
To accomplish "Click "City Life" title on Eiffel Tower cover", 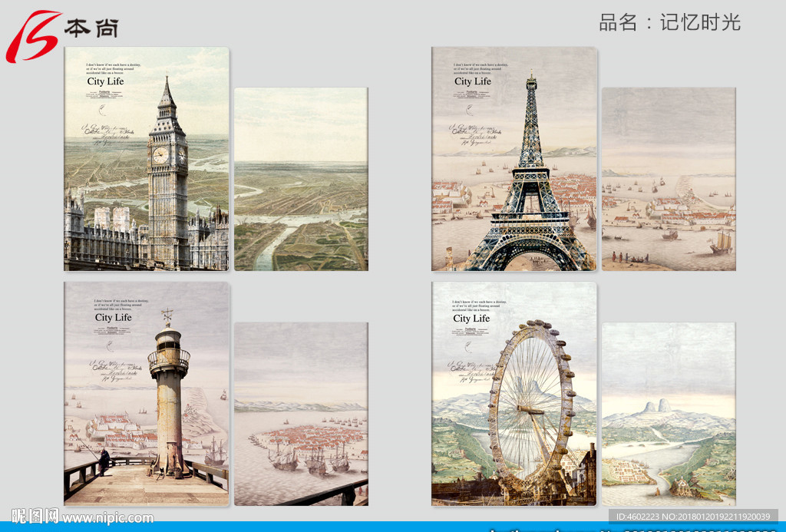I will 473,81.
